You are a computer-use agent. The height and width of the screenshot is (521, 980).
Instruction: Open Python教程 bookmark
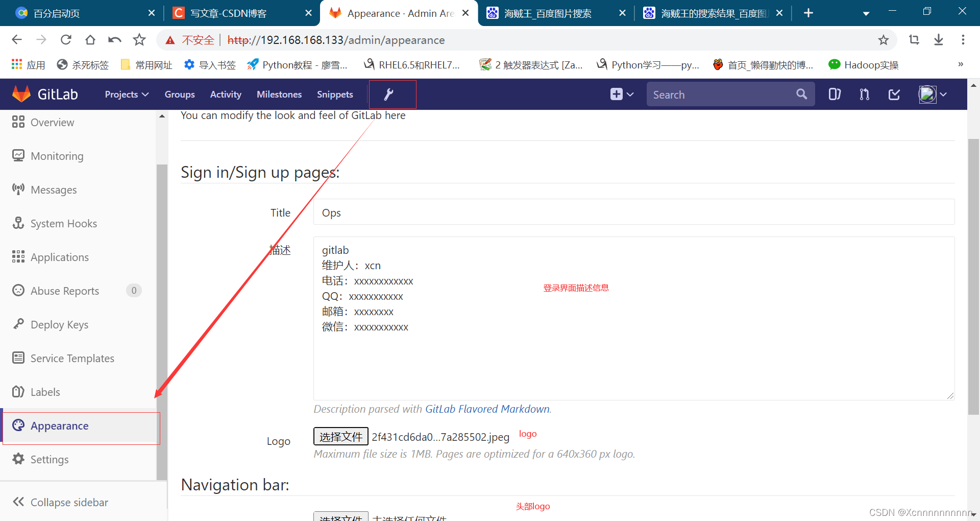298,65
